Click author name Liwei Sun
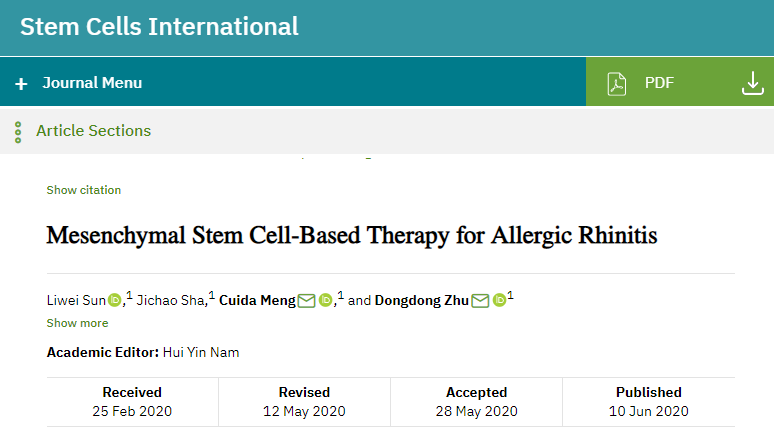774x448 pixels. pos(76,300)
